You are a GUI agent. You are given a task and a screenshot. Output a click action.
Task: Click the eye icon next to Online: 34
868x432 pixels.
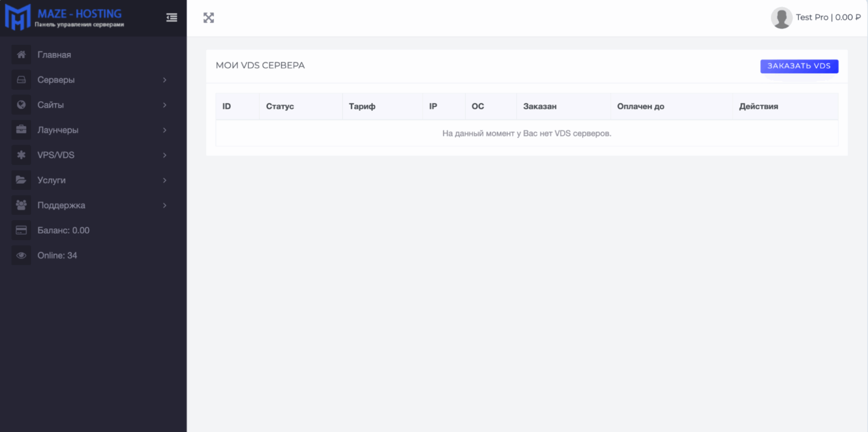tap(21, 255)
